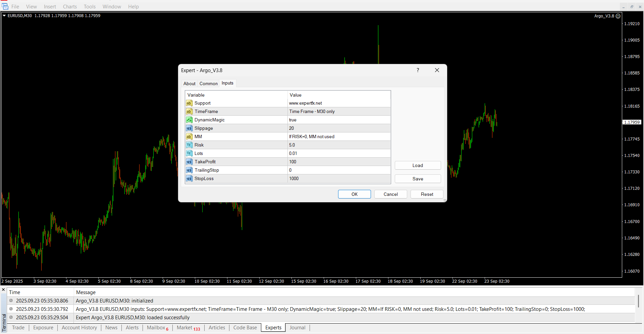Click the Support string variable icon

click(189, 103)
